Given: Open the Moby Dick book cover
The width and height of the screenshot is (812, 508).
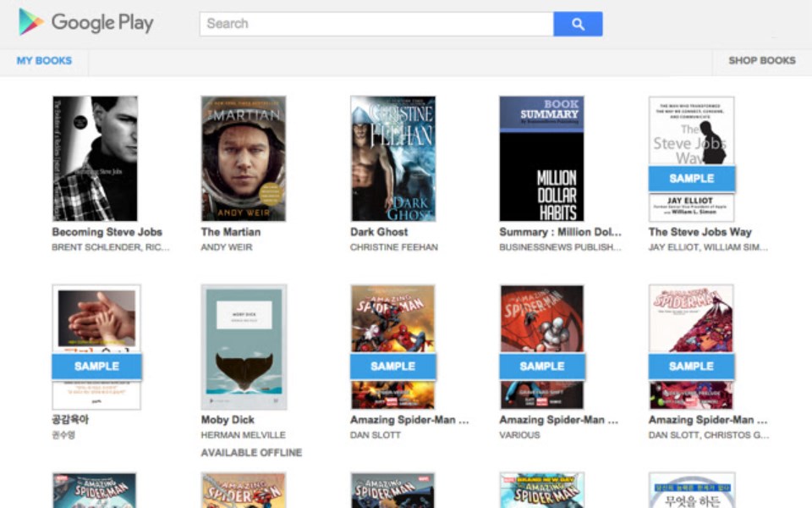Looking at the screenshot, I should 244,345.
